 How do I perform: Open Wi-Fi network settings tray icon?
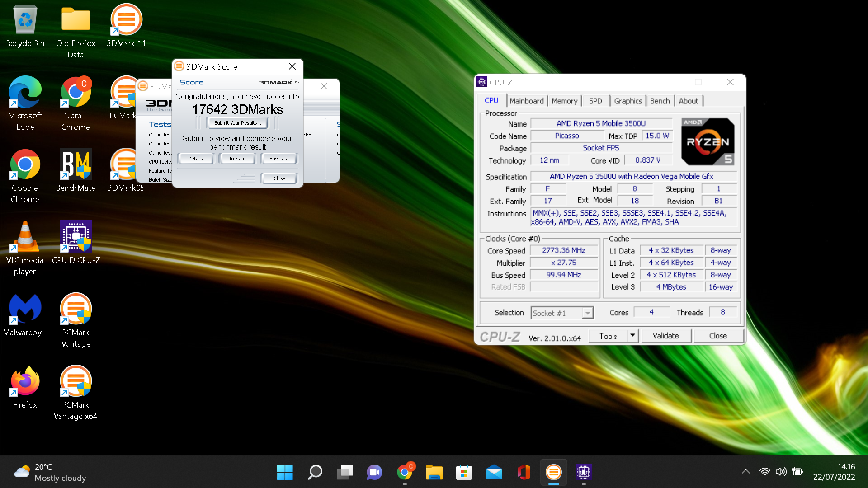pyautogui.click(x=764, y=472)
